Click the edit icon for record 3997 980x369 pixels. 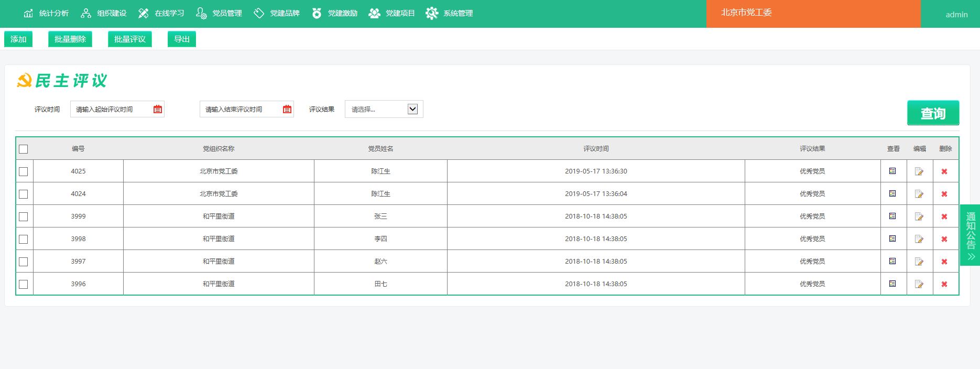pyautogui.click(x=919, y=262)
